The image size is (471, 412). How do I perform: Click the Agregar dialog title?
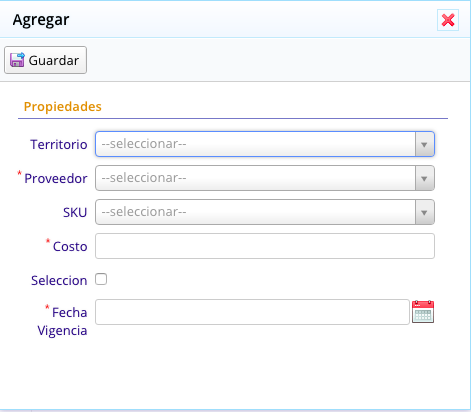click(41, 20)
